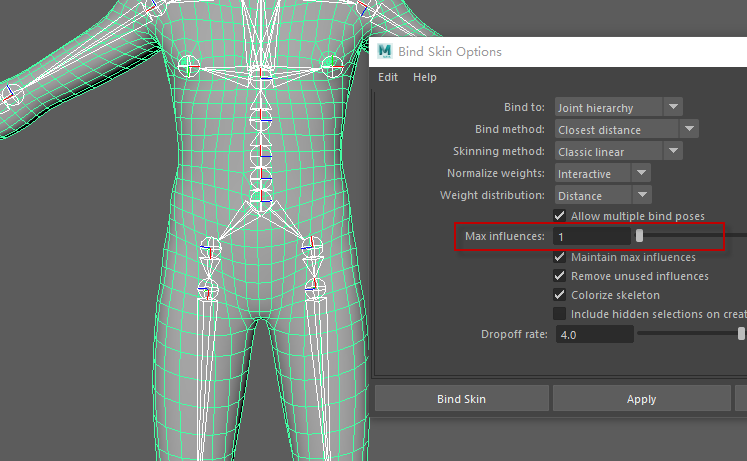
Task: Click the Normalize weights label
Action: click(495, 173)
